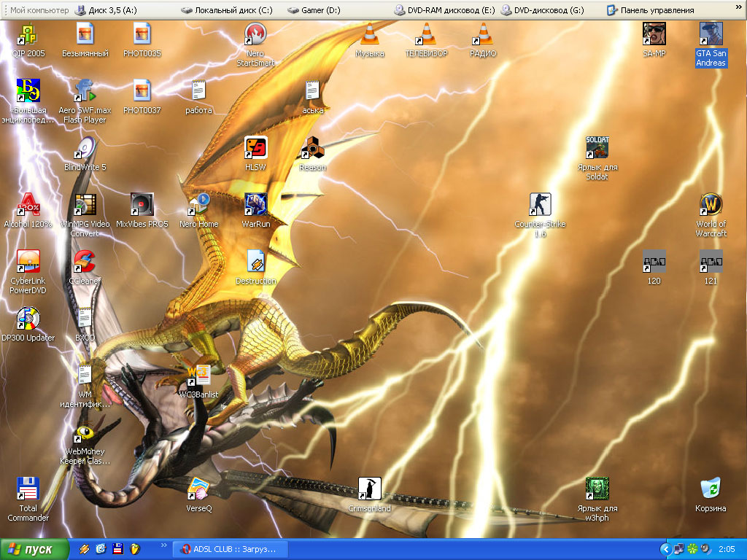This screenshot has width=747, height=560.
Task: Open Панель управления from the top toolbar
Action: click(650, 10)
